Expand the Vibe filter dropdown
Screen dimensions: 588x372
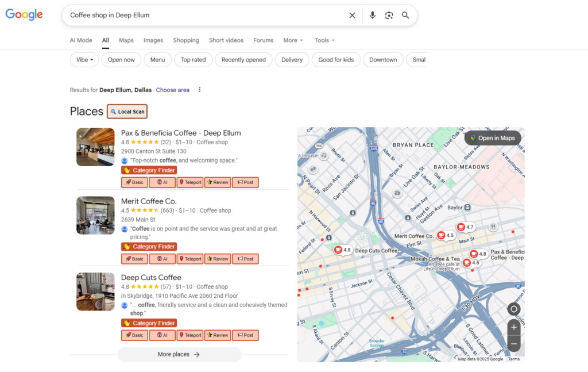click(84, 60)
